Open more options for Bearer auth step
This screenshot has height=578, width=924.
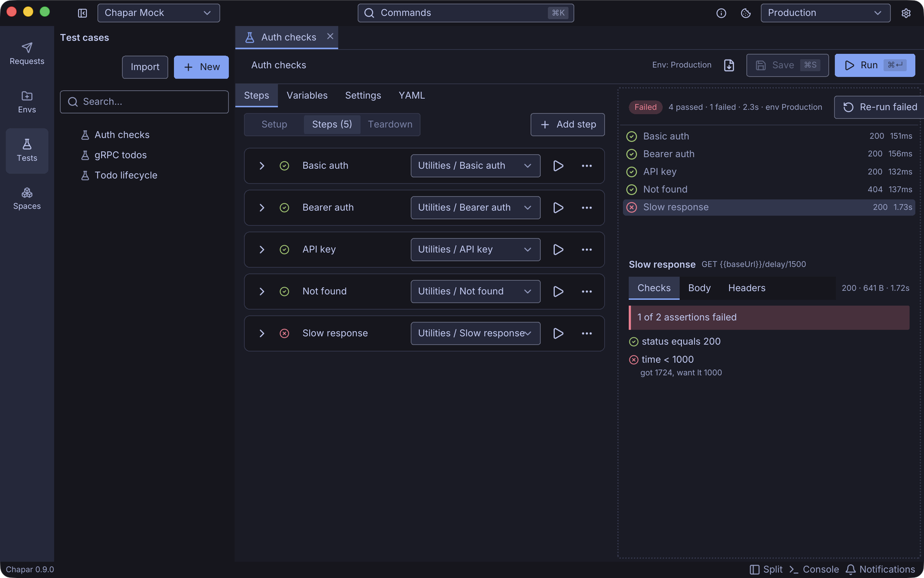(x=587, y=208)
